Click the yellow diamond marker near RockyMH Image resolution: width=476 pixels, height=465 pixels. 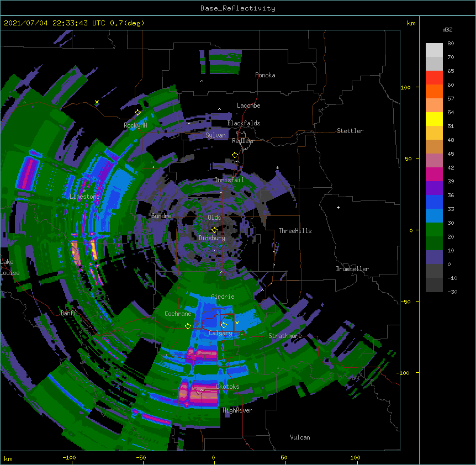[138, 112]
